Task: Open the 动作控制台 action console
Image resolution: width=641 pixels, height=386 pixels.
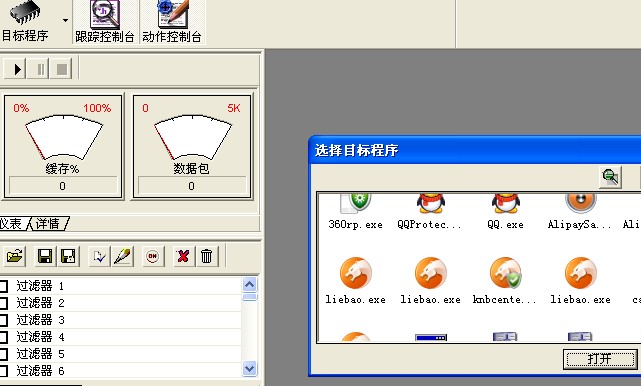Action: click(x=172, y=22)
